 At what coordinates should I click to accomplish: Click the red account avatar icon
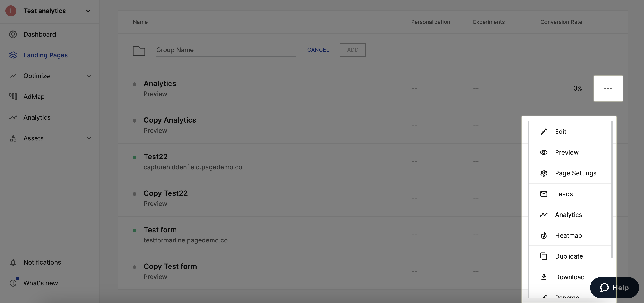[11, 11]
